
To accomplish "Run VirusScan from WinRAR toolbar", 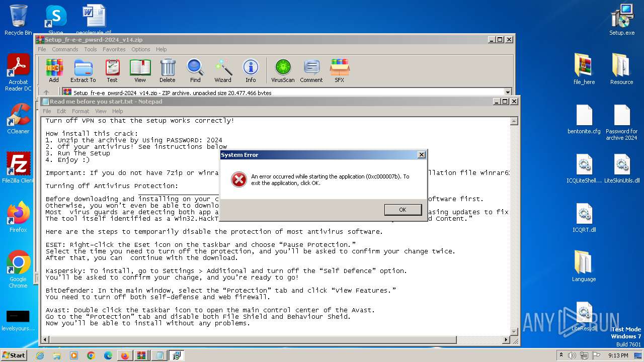I will point(283,70).
